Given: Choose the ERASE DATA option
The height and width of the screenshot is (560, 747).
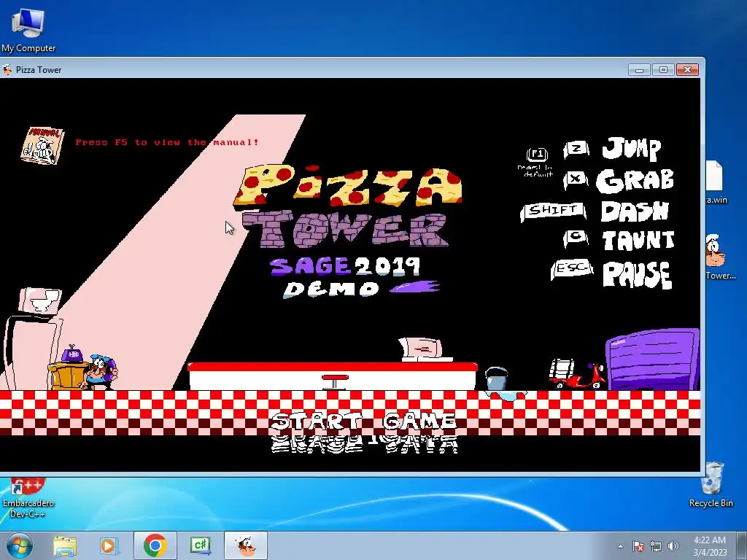Looking at the screenshot, I should click(x=365, y=443).
